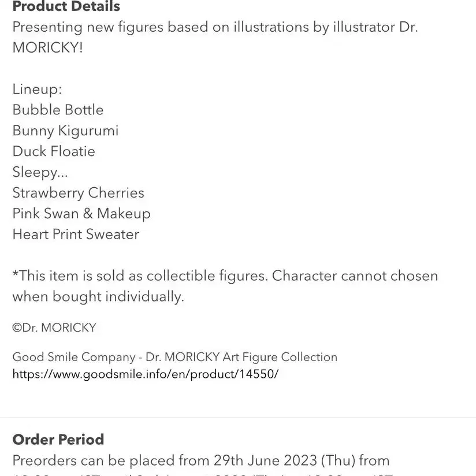The height and width of the screenshot is (476, 476).
Task: Click the 'Presenting new figures' intro sentence
Action: pyautogui.click(x=215, y=27)
